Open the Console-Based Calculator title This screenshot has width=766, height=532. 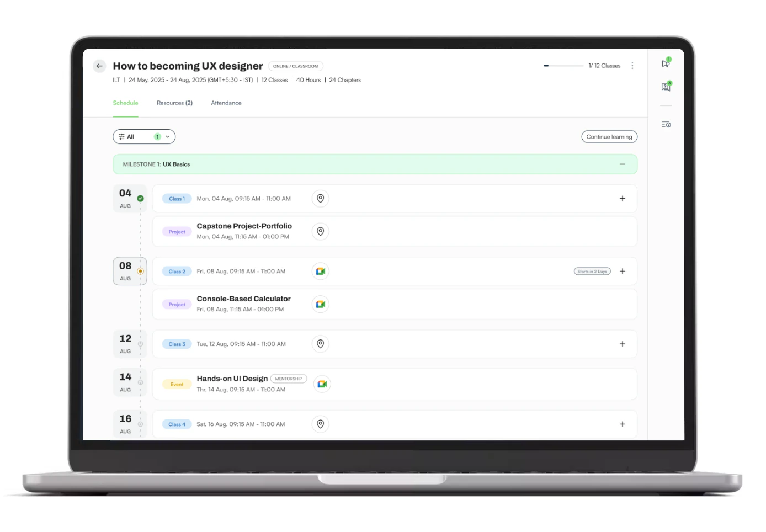[244, 299]
